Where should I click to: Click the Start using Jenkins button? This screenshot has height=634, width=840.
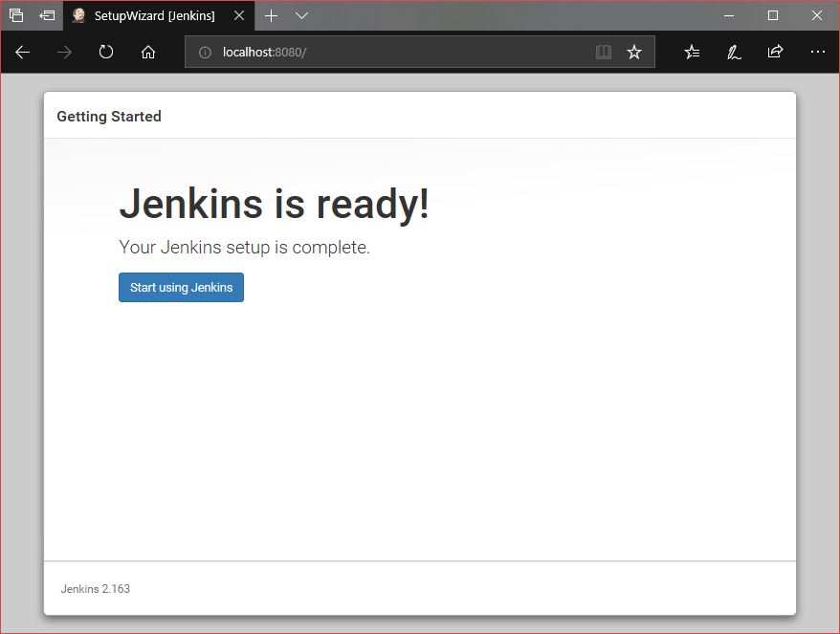[x=181, y=288]
